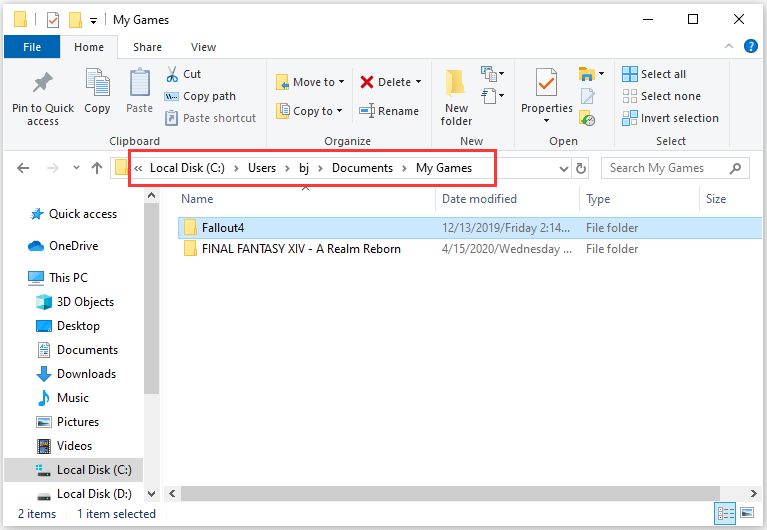Open Downloads in navigation pane
The height and width of the screenshot is (530, 767).
coord(76,374)
